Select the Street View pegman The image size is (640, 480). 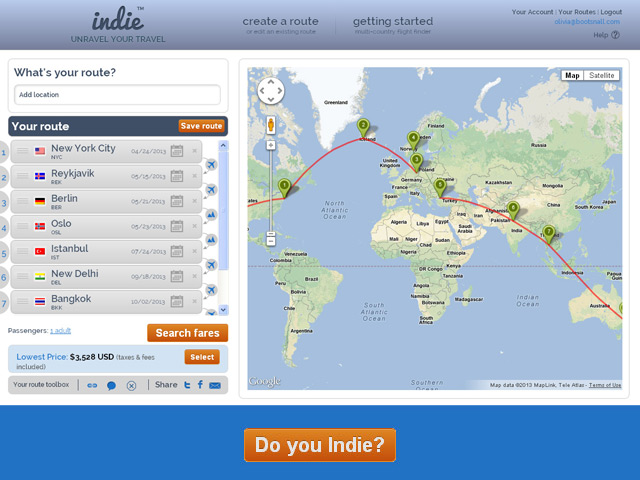[x=271, y=125]
